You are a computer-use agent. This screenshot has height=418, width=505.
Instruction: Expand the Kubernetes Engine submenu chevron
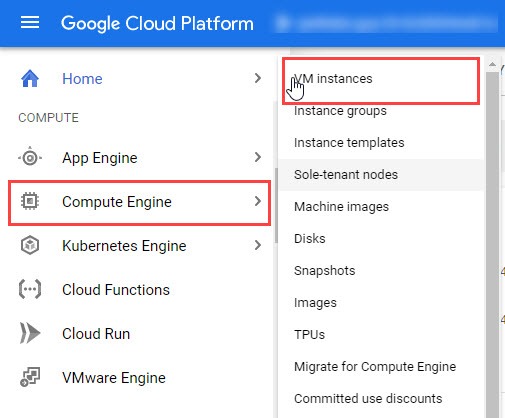(258, 245)
